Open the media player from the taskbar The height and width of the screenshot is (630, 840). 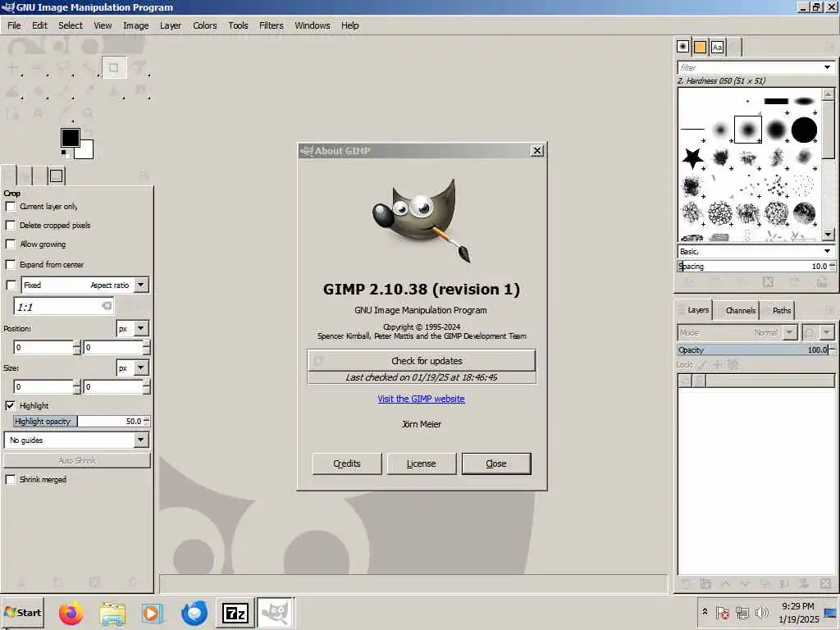point(153,612)
